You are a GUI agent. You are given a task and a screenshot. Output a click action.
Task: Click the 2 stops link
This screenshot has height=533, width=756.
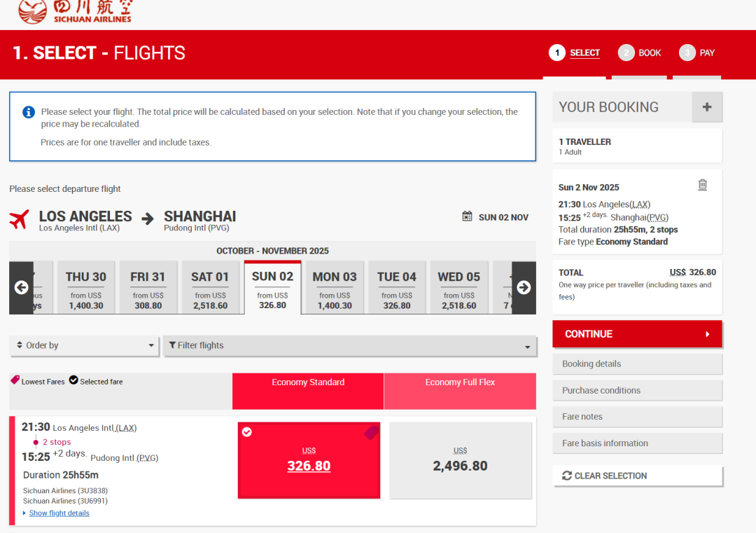point(57,442)
